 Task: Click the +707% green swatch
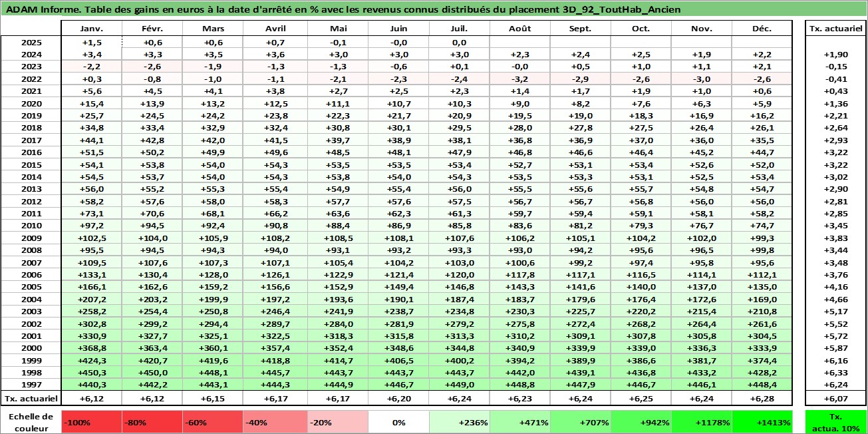point(581,422)
